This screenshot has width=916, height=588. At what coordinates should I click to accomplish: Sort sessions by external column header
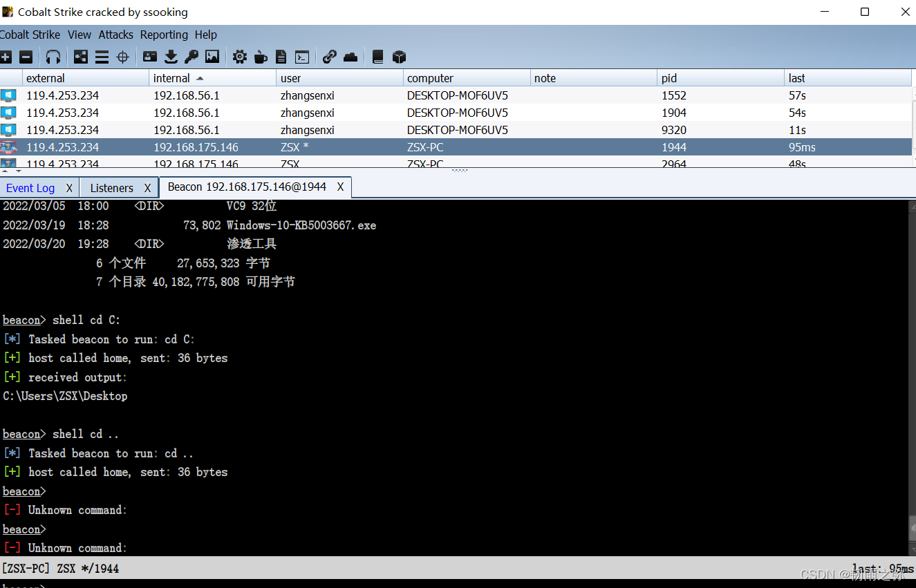pos(86,78)
